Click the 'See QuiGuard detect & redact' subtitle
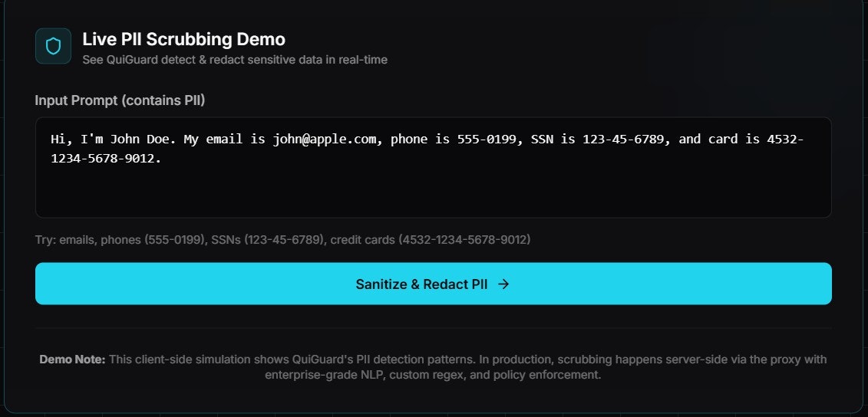The width and height of the screenshot is (868, 417). 235,60
